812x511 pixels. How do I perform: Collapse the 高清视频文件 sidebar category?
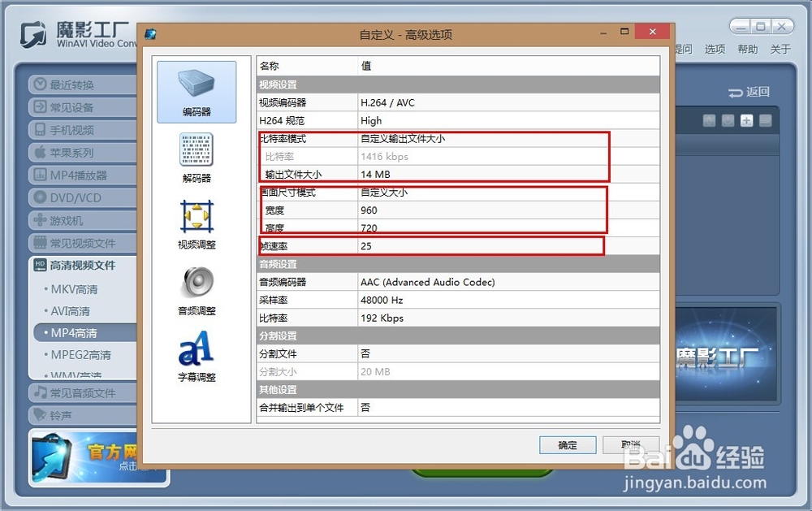(x=83, y=266)
